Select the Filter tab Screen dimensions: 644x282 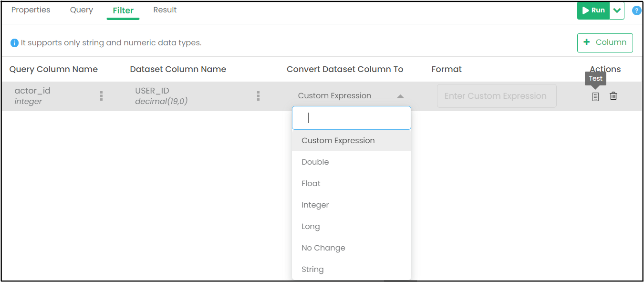tap(123, 10)
